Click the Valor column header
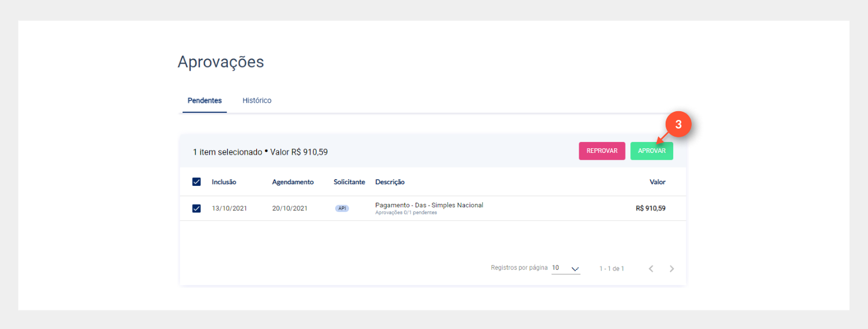 click(x=657, y=182)
